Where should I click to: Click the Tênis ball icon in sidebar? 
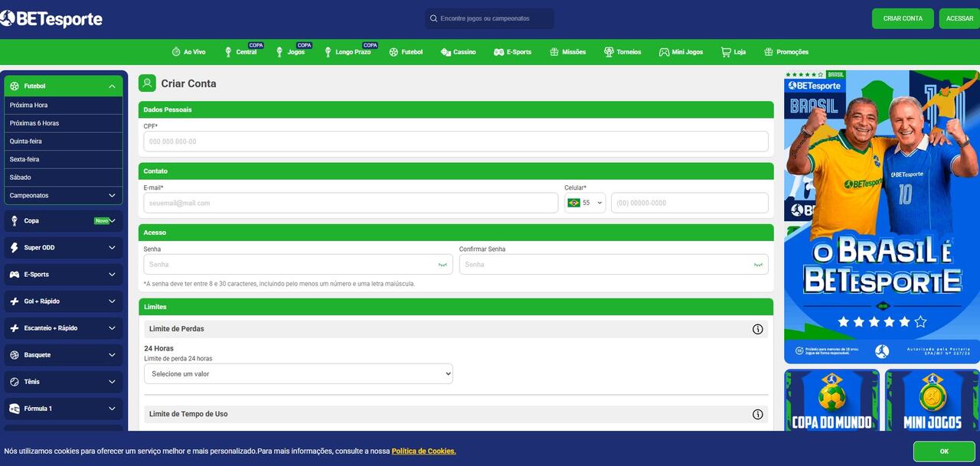click(15, 382)
